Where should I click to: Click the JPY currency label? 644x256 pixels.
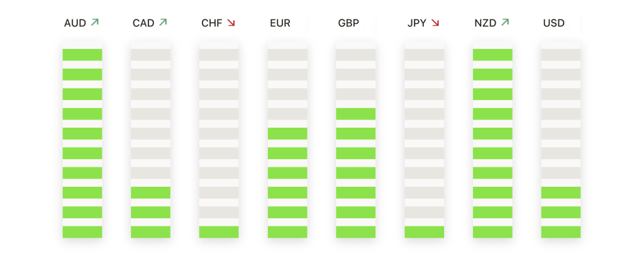click(x=416, y=23)
